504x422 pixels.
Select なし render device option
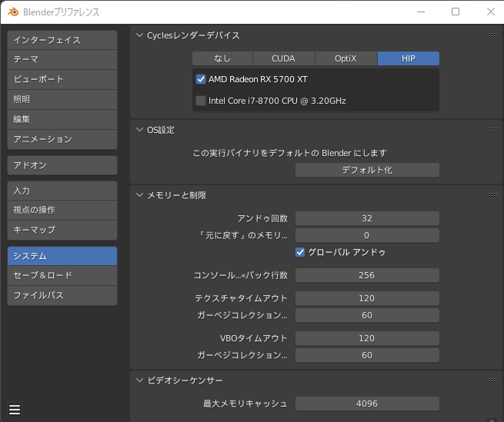click(222, 58)
